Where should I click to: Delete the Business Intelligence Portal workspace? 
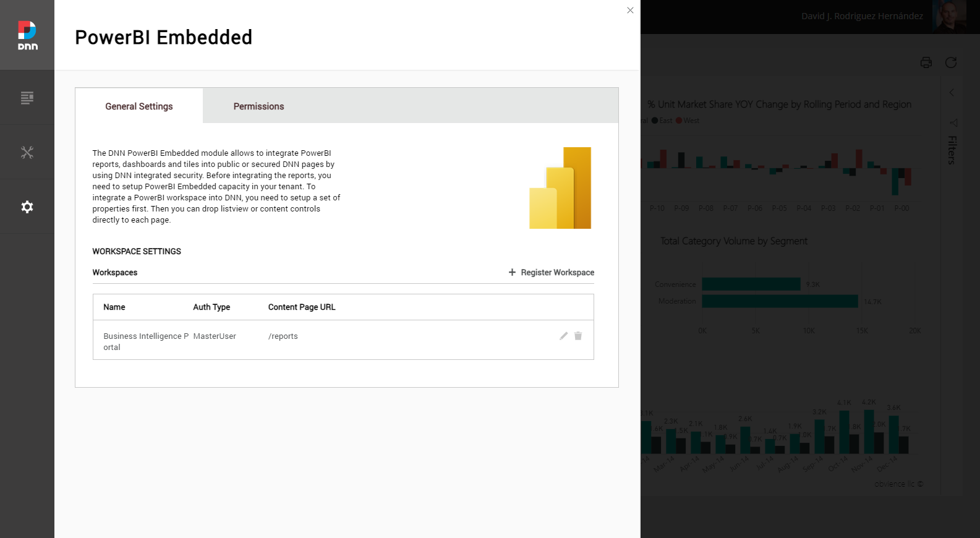coord(578,336)
